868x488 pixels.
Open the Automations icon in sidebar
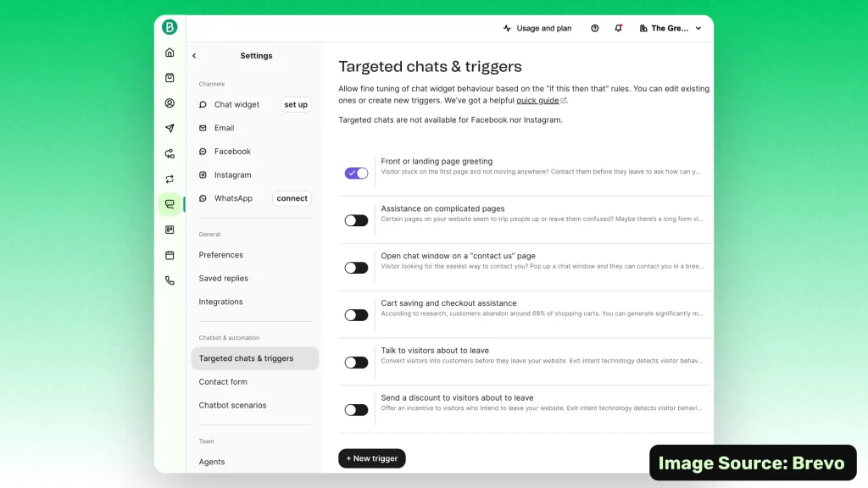click(x=170, y=154)
